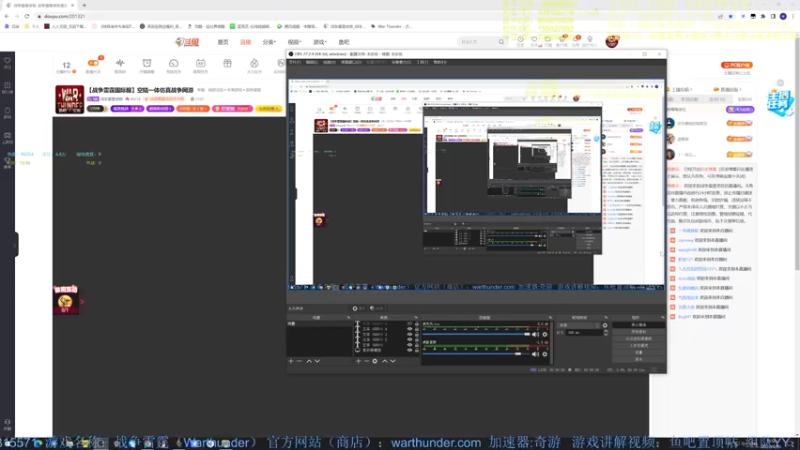Move scene down in OBS scenes panel
The width and height of the screenshot is (800, 450).
[x=317, y=361]
